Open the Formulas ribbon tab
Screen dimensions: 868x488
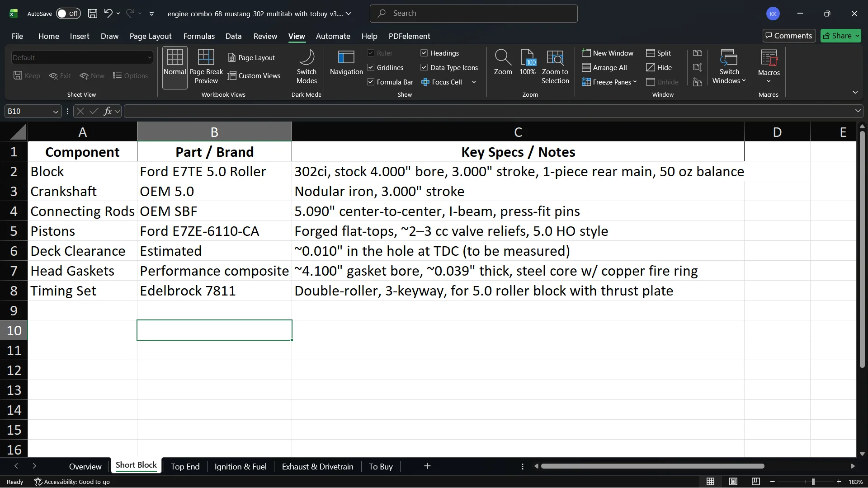(199, 36)
